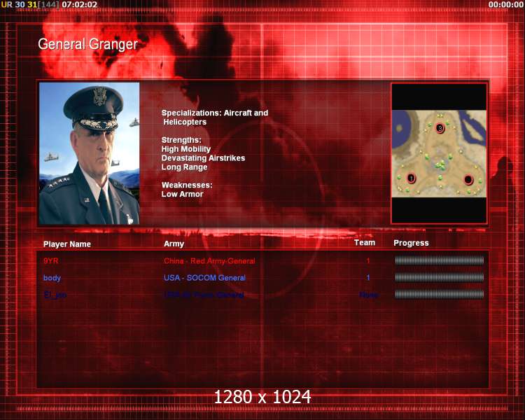Viewport: 525px width, 420px height.
Task: Click the third player's progress bar
Action: (440, 295)
